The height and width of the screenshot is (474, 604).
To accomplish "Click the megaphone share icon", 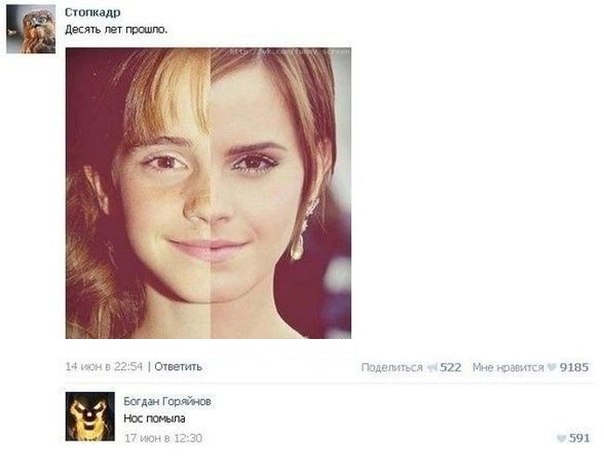I will click(x=432, y=368).
